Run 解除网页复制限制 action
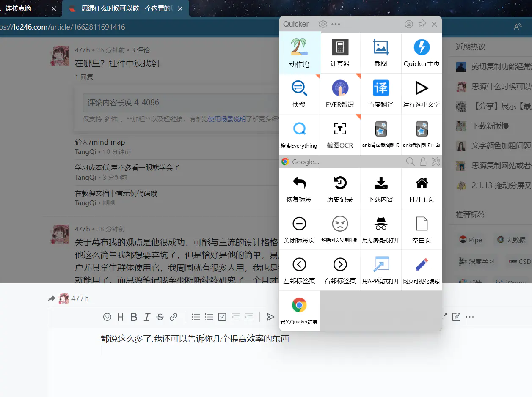Screen dimensions: 532x397 tap(340, 230)
